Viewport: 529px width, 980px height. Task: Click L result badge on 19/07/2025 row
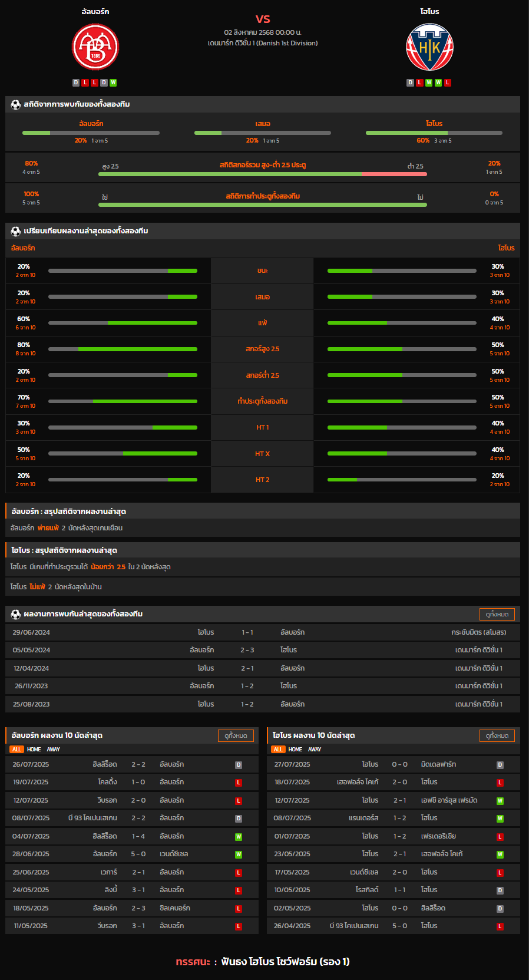click(x=239, y=783)
